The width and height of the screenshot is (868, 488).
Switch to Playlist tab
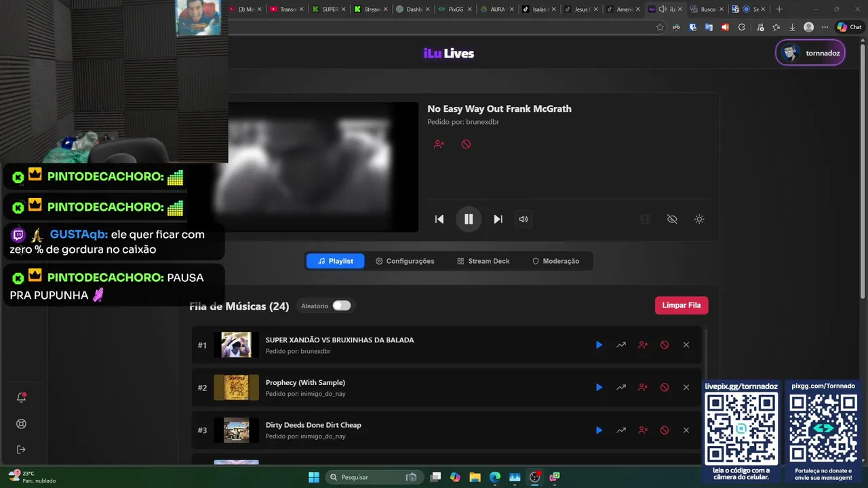point(335,261)
